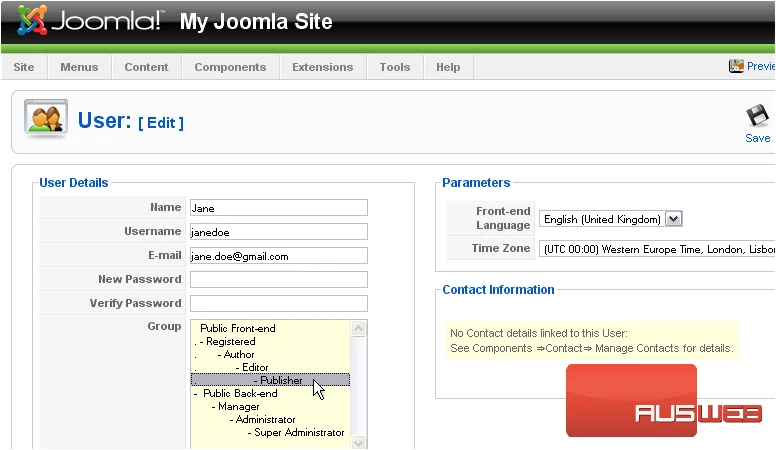Click the Save floppy disk icon
This screenshot has height=450, width=776.
point(757,117)
